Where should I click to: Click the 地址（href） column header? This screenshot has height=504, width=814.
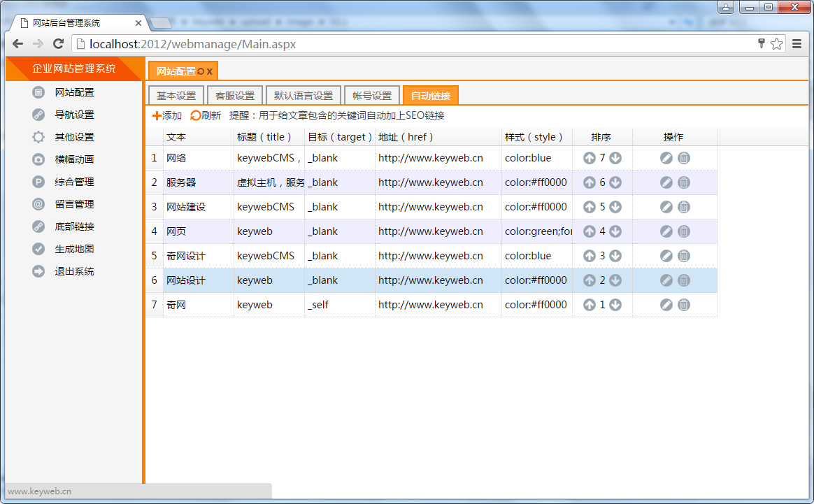(438, 137)
